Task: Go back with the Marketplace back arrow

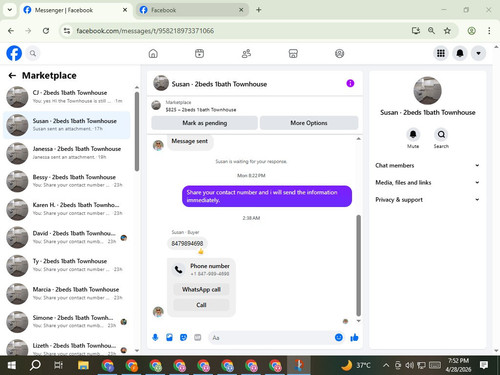Action: coord(12,76)
